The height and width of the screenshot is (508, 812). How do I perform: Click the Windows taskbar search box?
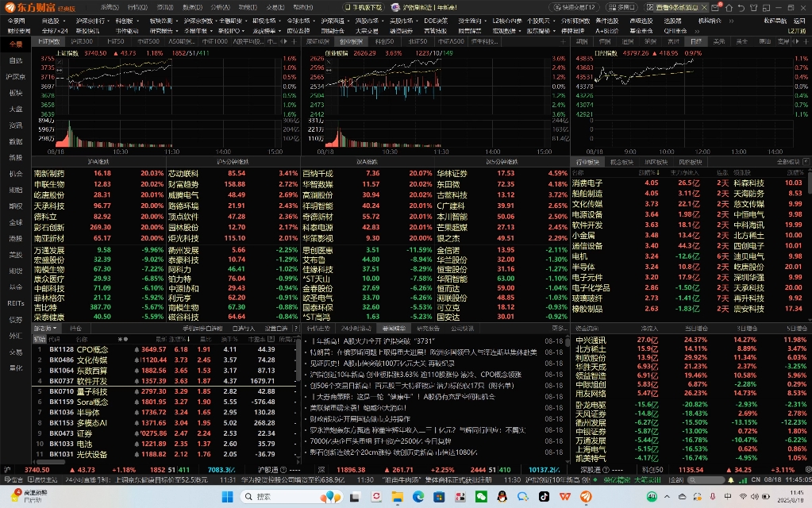tap(291, 497)
